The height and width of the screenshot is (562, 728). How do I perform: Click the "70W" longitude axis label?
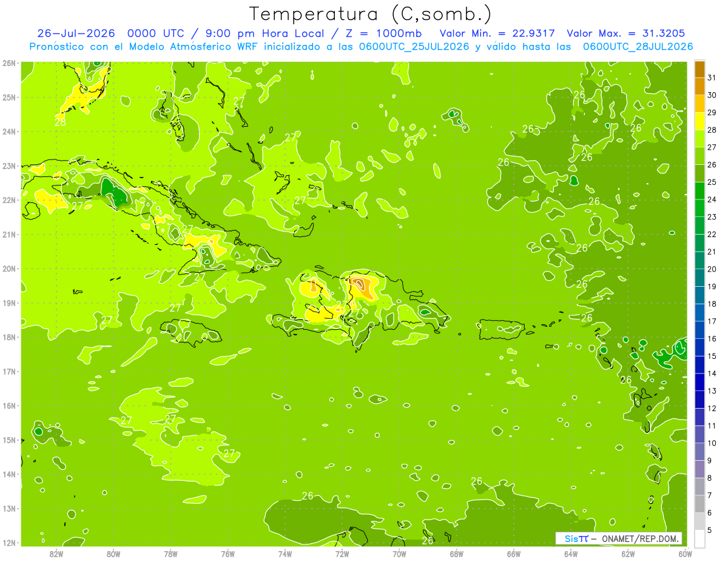point(399,554)
